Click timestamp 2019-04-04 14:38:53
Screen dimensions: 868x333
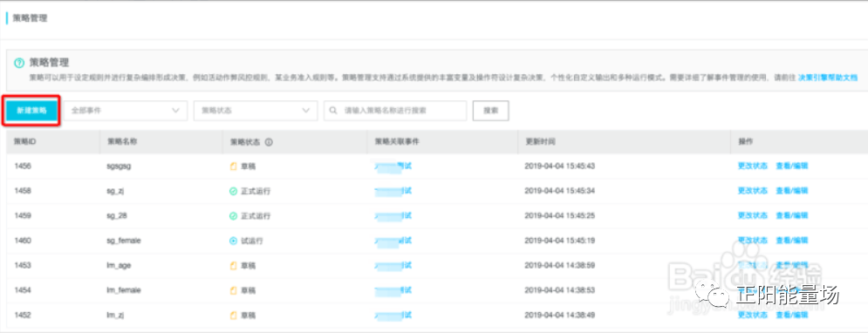tap(560, 290)
